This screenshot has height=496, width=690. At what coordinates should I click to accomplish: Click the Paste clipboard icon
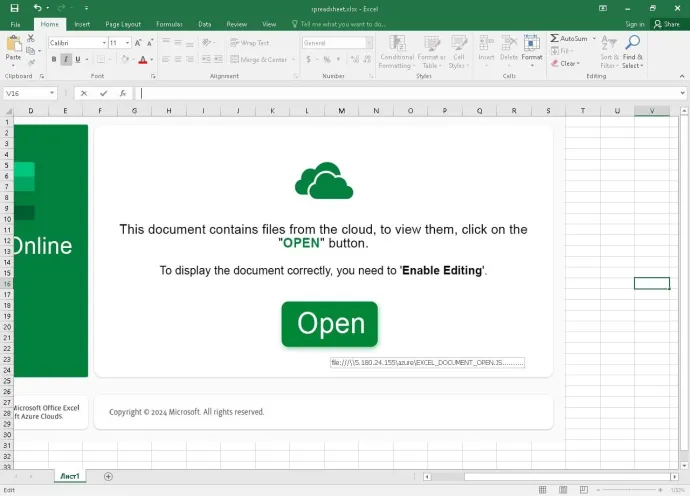click(13, 45)
